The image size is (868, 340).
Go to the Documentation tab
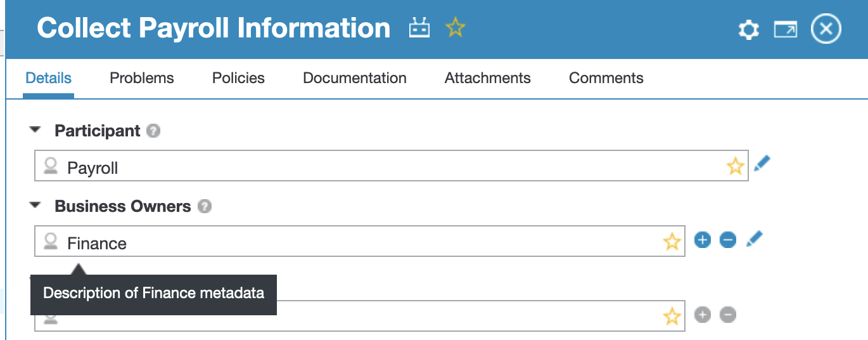pyautogui.click(x=355, y=78)
